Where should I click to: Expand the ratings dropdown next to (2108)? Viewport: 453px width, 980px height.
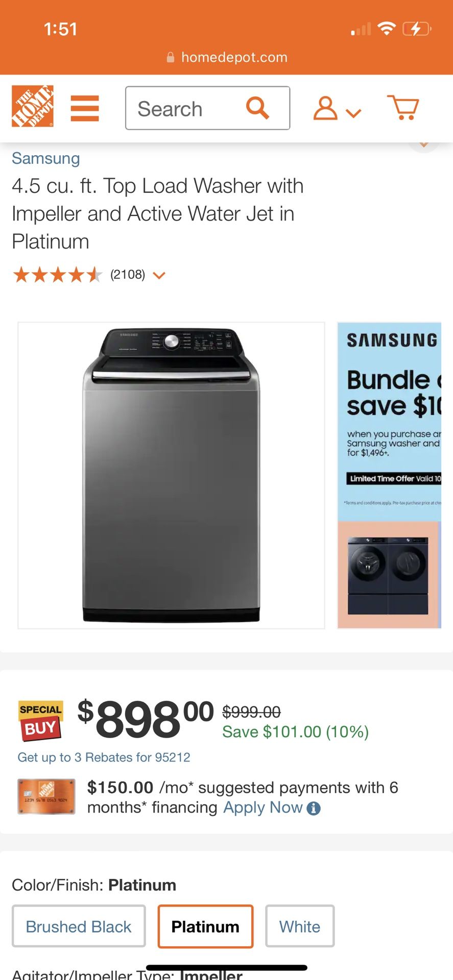(x=159, y=276)
